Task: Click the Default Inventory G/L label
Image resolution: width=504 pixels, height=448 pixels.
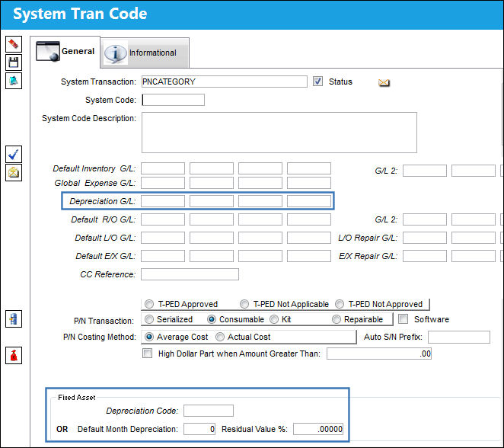Action: click(x=94, y=168)
